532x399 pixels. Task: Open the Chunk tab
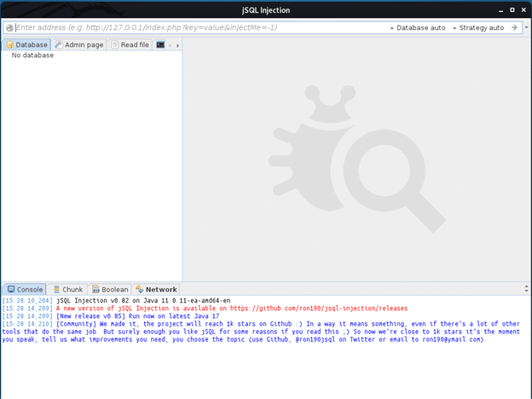click(x=67, y=290)
